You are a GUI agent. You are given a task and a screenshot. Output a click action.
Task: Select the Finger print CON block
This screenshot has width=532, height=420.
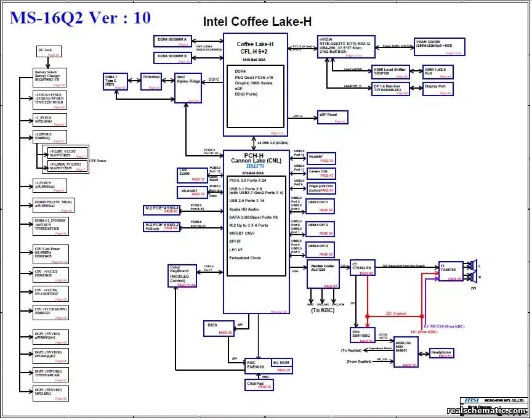click(x=321, y=188)
